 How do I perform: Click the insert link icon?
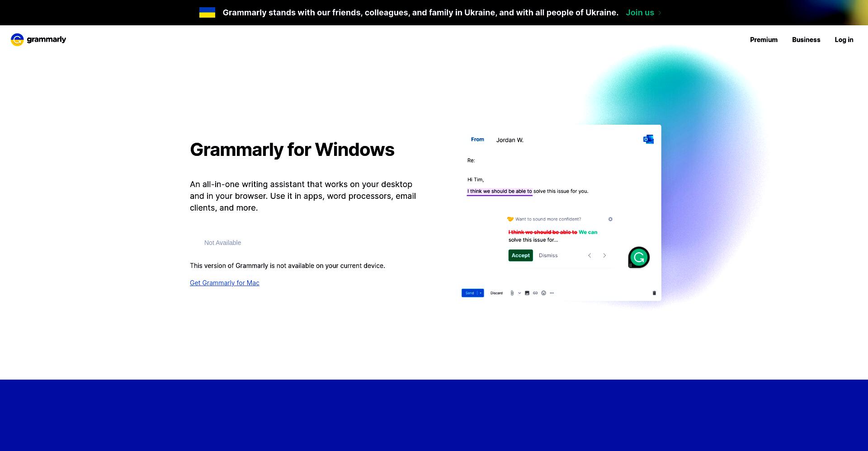(x=535, y=293)
